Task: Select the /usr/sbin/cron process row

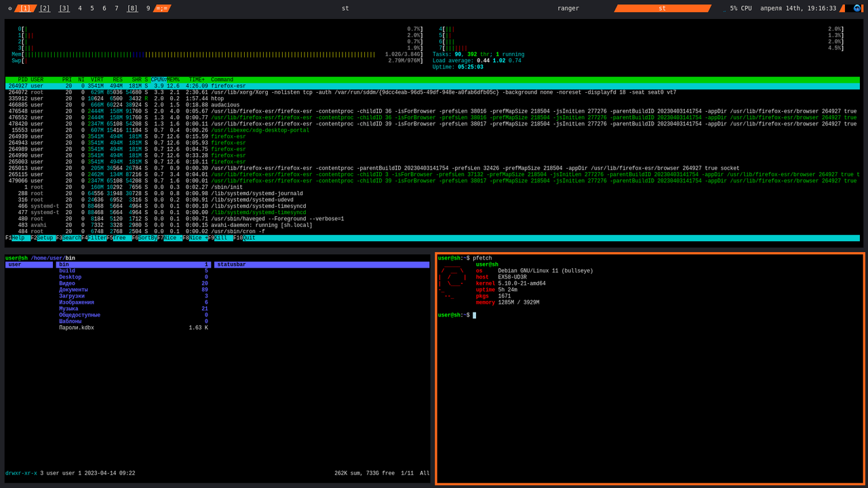Action: [433, 232]
